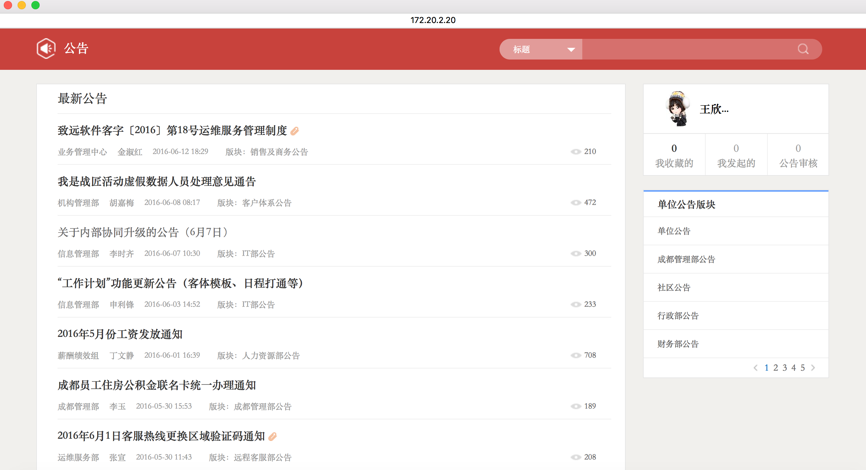Click attachment paperclip on 致远软件客字 announcement
The width and height of the screenshot is (866, 470).
(x=295, y=131)
